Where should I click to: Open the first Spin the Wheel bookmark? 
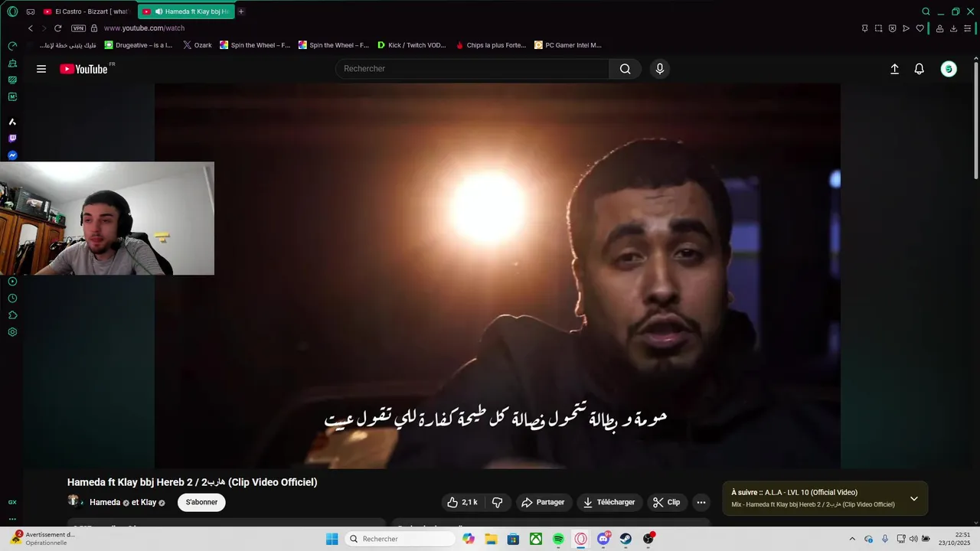[255, 45]
